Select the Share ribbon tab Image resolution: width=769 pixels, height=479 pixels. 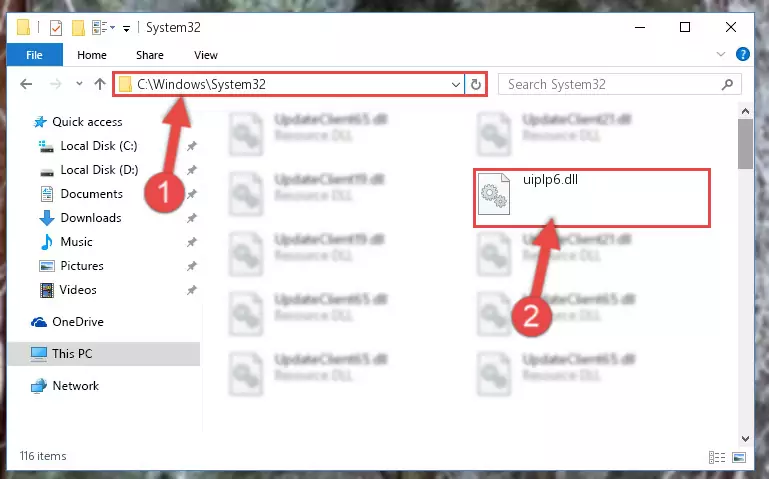150,55
